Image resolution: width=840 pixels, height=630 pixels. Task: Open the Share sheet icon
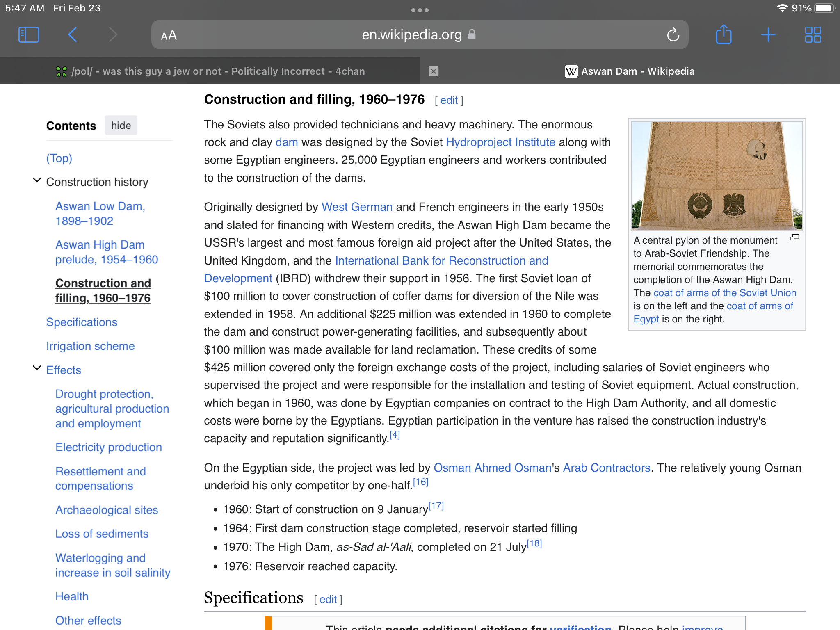pos(724,34)
